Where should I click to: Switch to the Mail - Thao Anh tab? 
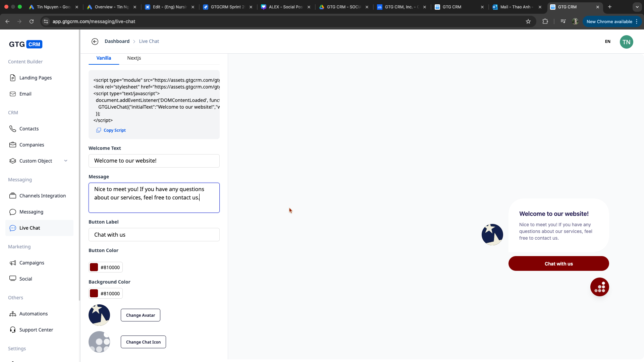pos(517,7)
